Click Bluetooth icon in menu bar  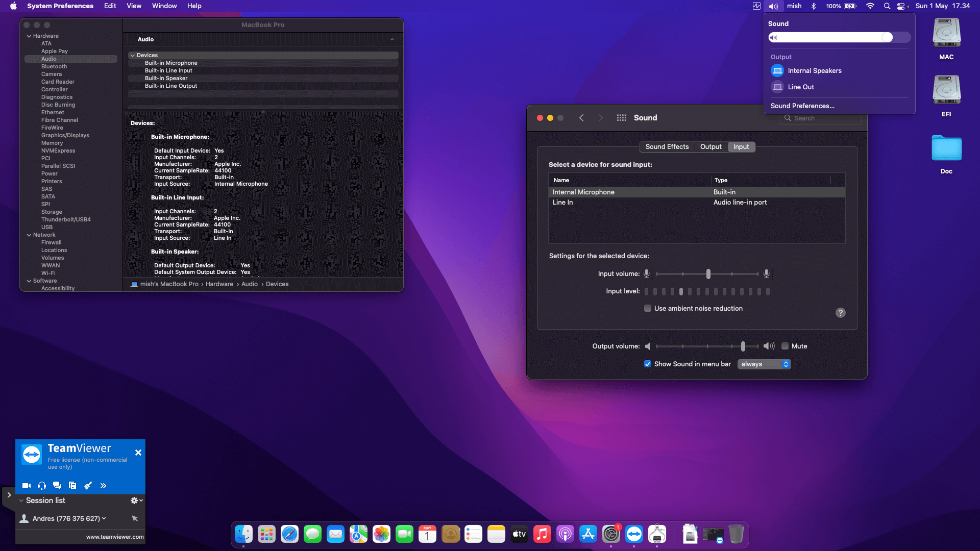point(814,6)
